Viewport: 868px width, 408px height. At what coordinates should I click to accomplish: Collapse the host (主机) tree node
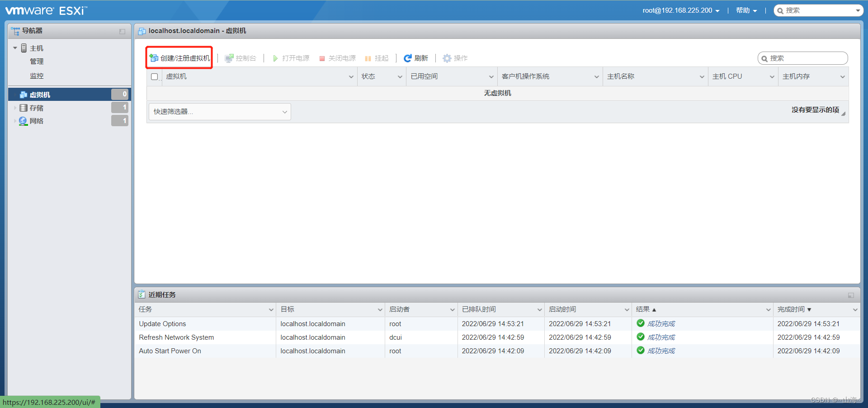15,48
